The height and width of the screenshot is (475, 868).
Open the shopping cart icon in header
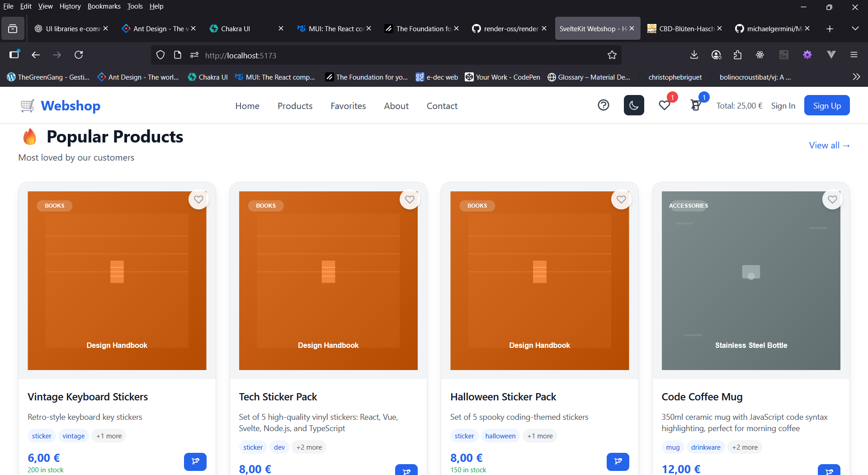pos(696,105)
